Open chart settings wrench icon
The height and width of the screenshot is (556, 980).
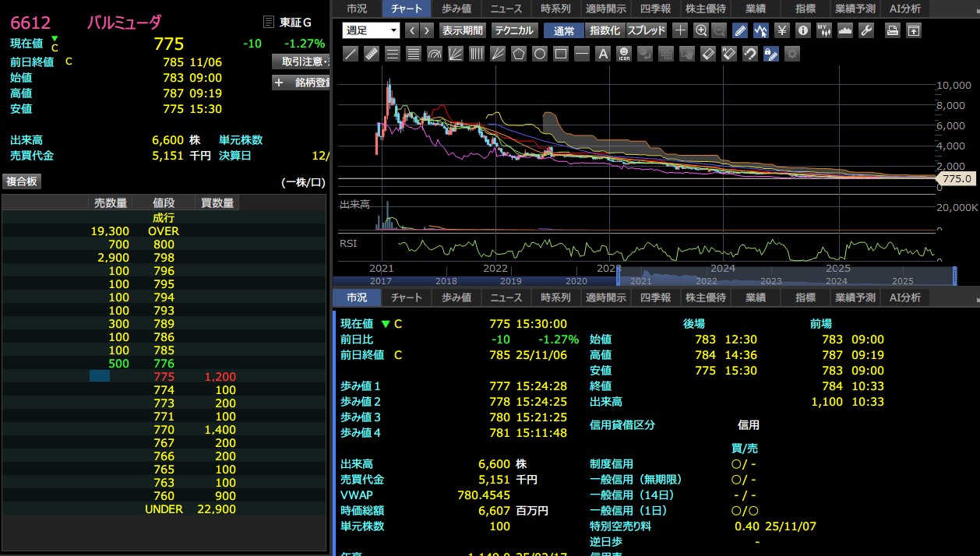pos(866,30)
